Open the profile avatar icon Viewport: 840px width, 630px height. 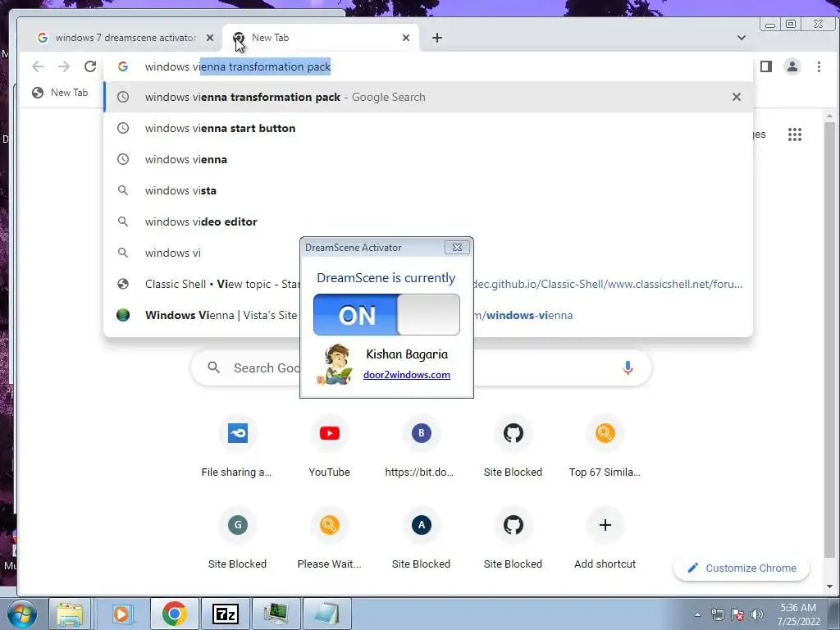pyautogui.click(x=792, y=66)
